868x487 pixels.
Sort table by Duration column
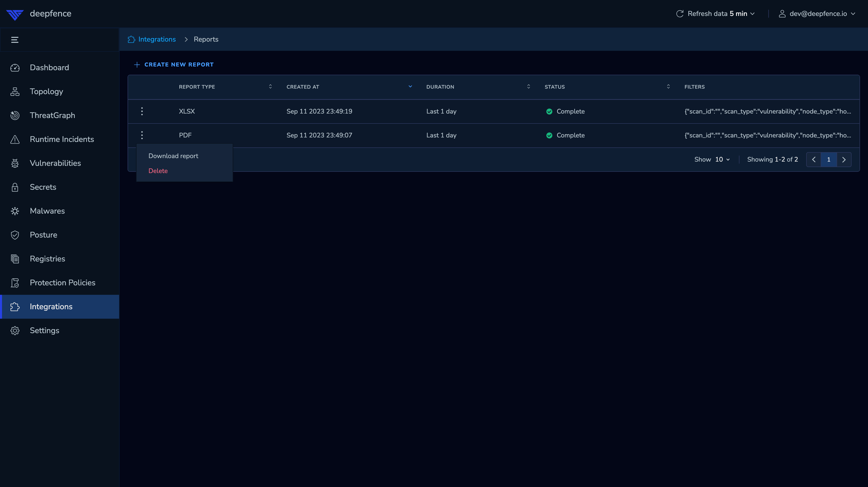pos(528,87)
